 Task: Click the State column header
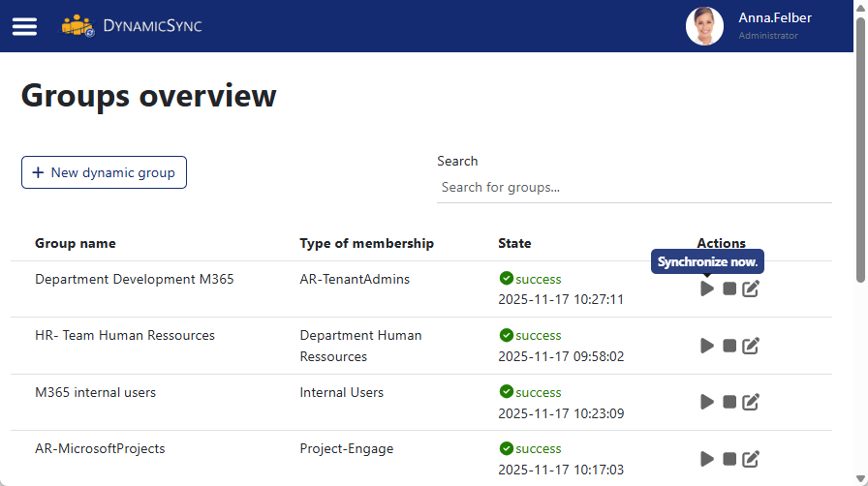(x=514, y=244)
